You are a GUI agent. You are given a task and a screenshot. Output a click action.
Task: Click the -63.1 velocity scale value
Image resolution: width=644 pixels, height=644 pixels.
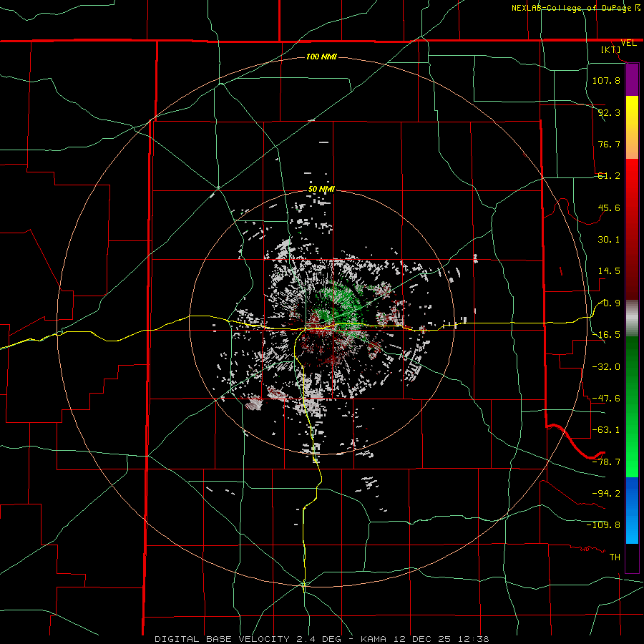[x=606, y=430]
